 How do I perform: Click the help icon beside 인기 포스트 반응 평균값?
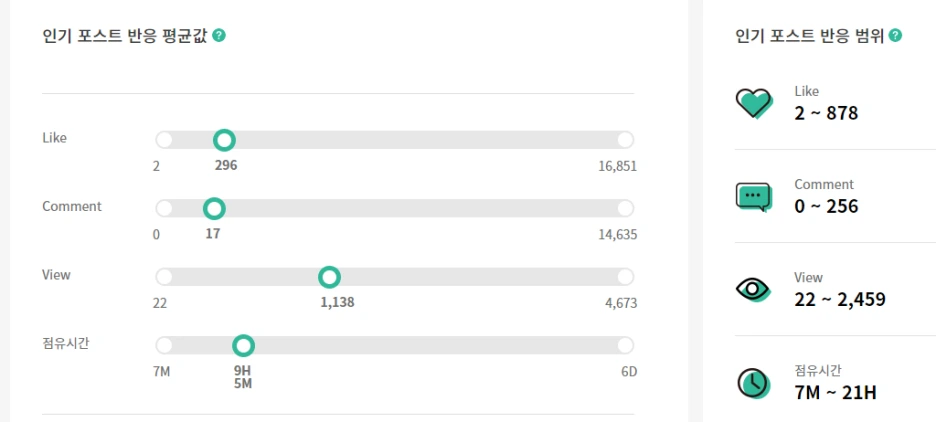click(x=219, y=36)
